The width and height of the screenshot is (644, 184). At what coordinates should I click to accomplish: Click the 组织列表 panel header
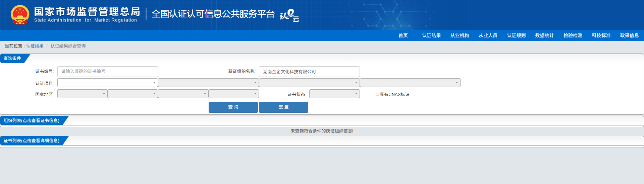point(32,120)
